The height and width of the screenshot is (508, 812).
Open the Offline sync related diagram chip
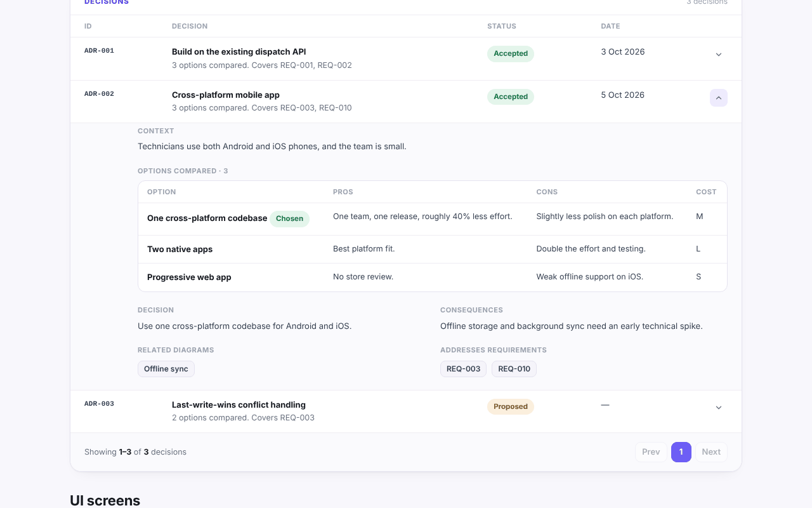[166, 369]
